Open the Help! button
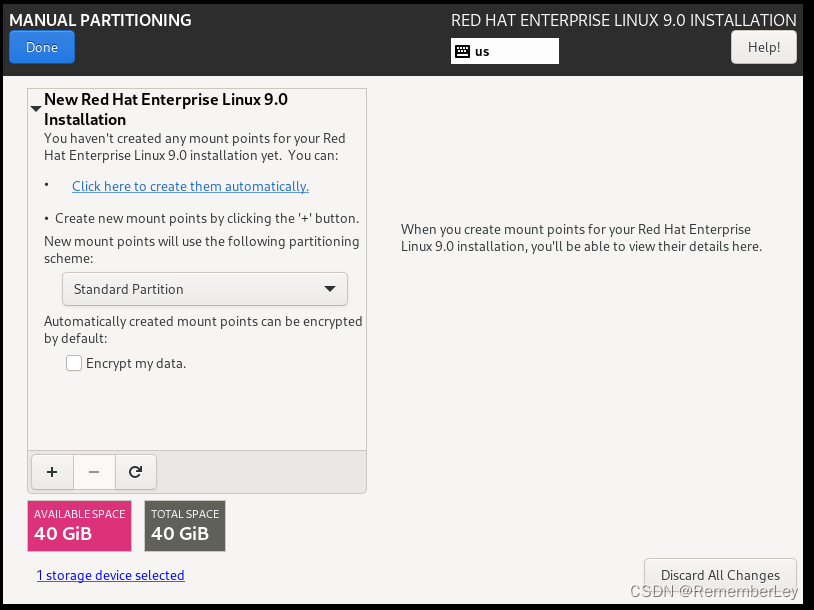This screenshot has height=610, width=814. pyautogui.click(x=764, y=47)
